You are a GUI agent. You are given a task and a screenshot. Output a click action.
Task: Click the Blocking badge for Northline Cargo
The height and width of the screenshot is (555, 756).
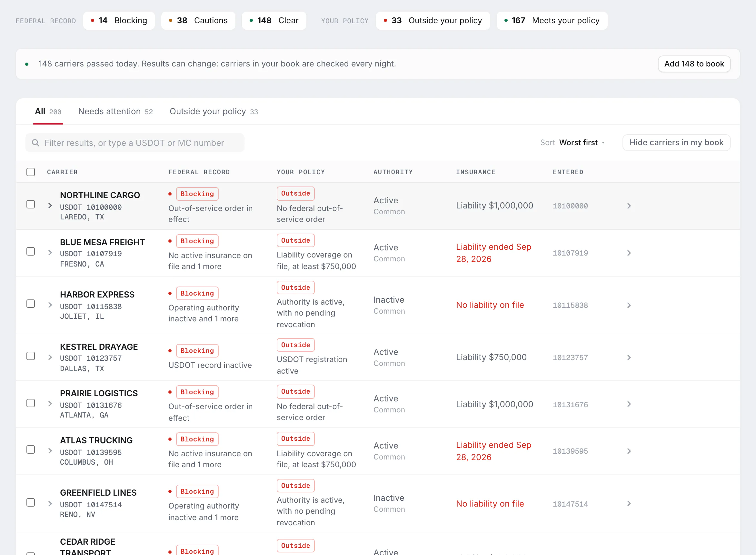pos(197,194)
